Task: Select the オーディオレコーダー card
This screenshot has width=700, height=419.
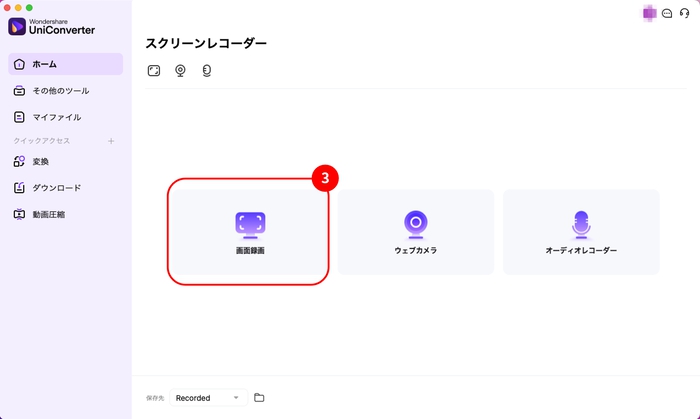Action: [x=581, y=232]
